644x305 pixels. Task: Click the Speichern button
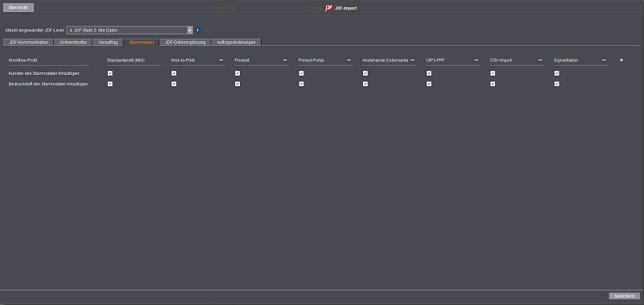pyautogui.click(x=625, y=296)
